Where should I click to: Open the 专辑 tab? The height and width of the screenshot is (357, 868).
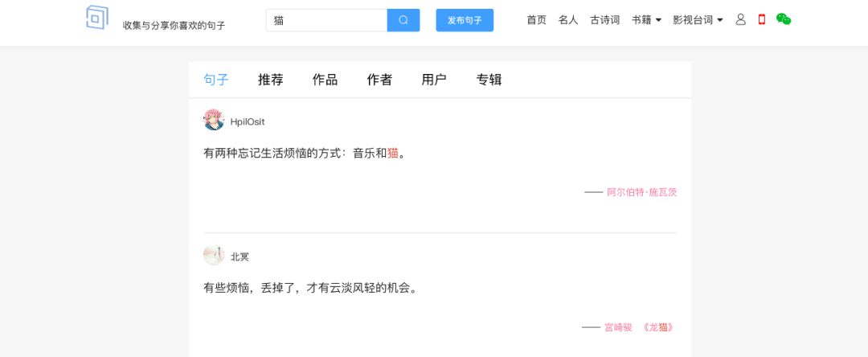[489, 80]
